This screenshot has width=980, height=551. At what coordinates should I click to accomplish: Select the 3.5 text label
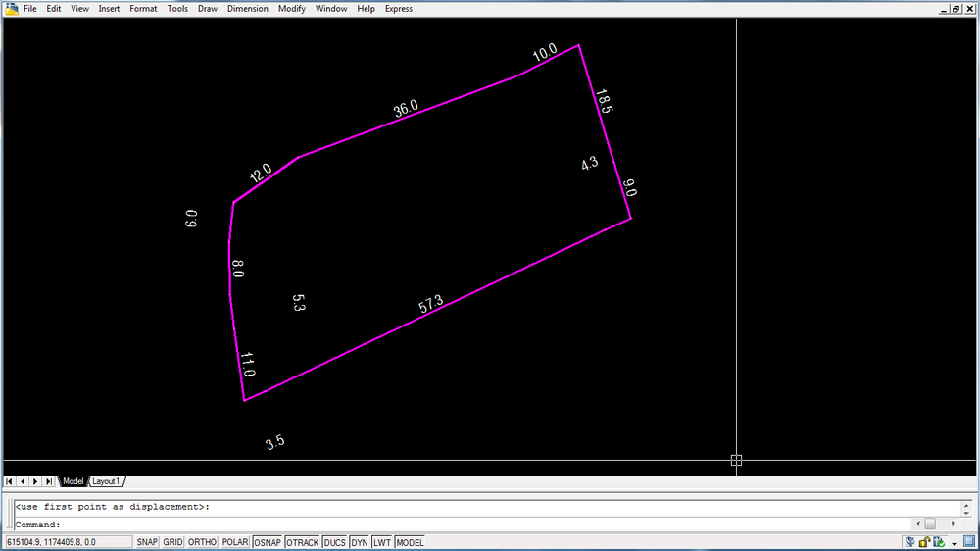tap(275, 443)
